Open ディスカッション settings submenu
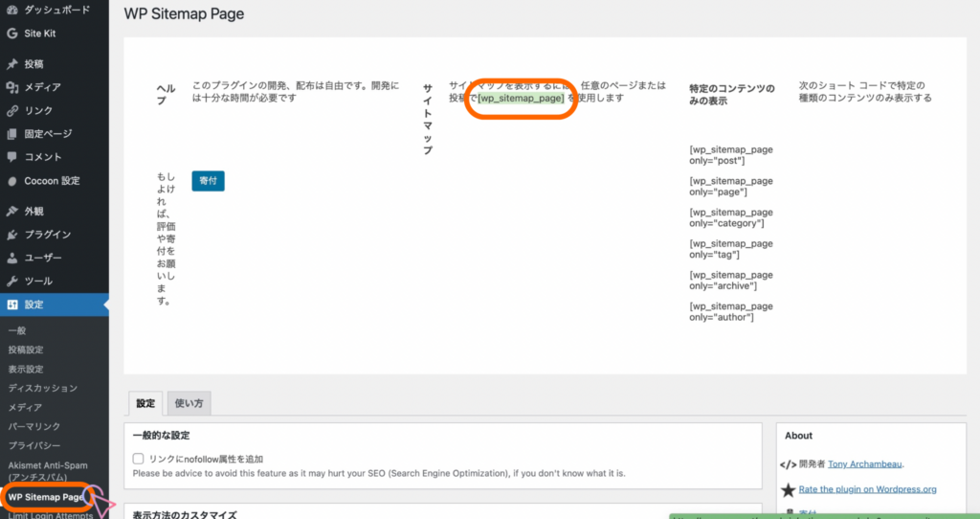Image resolution: width=980 pixels, height=519 pixels. pos(42,388)
